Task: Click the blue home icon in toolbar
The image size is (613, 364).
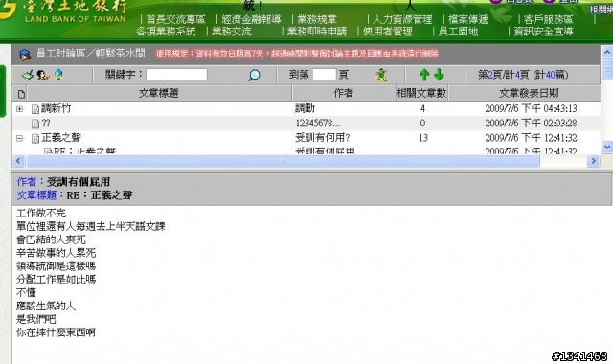Action: pos(58,74)
